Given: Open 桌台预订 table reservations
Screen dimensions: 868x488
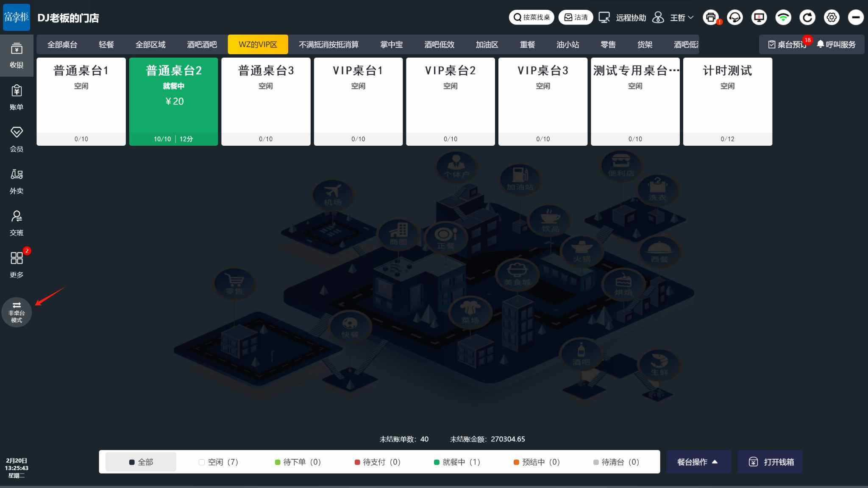Looking at the screenshot, I should (x=787, y=44).
